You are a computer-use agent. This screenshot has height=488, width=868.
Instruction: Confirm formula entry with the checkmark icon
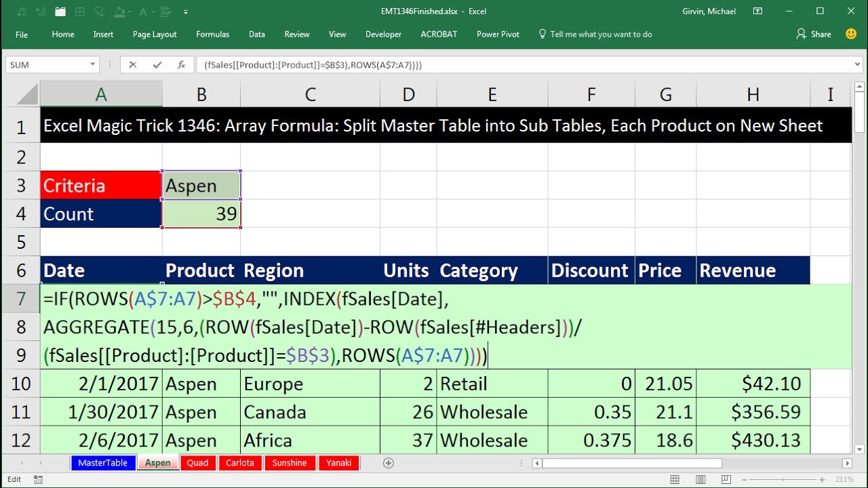point(157,65)
